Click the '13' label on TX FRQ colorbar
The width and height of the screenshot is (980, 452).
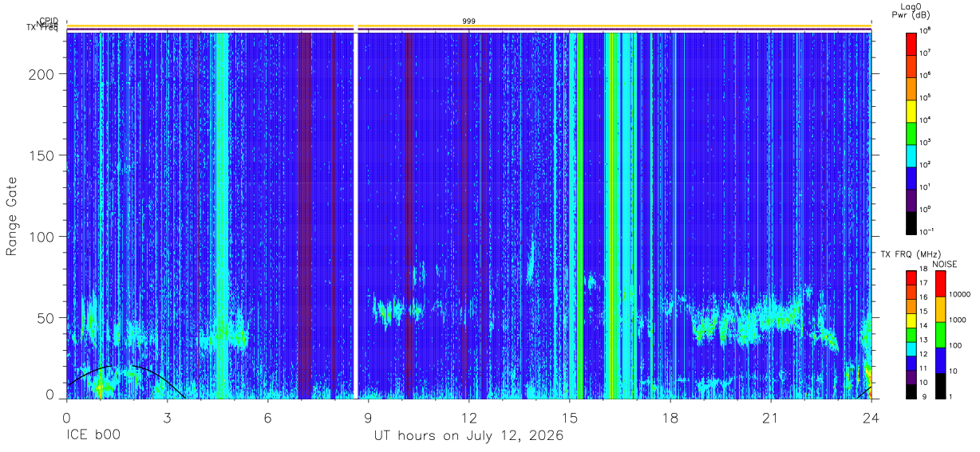tap(924, 340)
